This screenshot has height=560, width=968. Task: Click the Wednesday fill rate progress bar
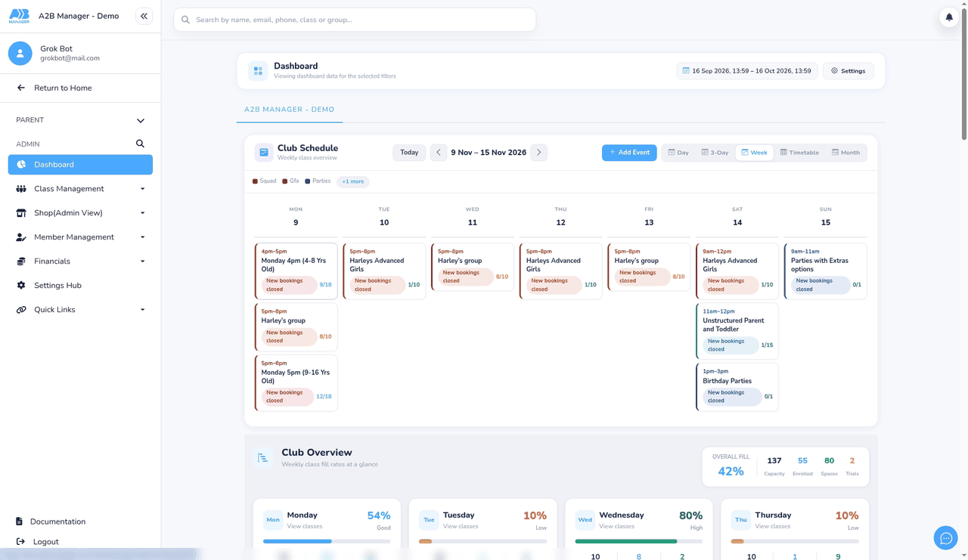(x=638, y=541)
